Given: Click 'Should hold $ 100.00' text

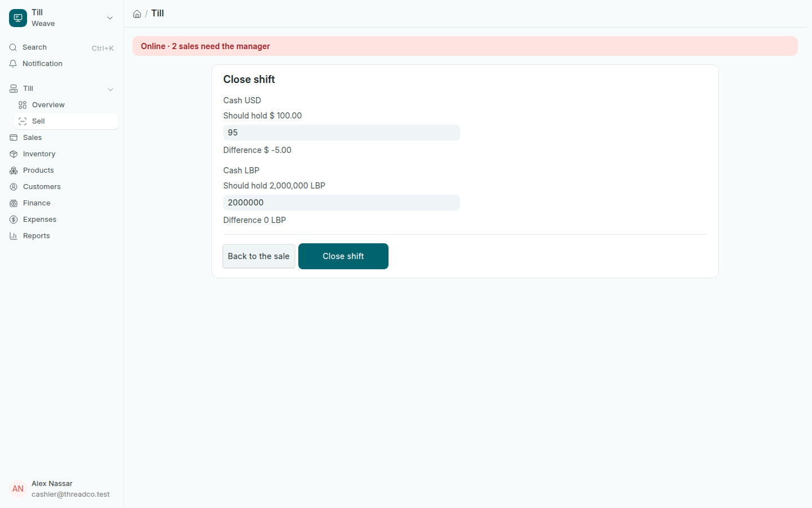Looking at the screenshot, I should 263,116.
